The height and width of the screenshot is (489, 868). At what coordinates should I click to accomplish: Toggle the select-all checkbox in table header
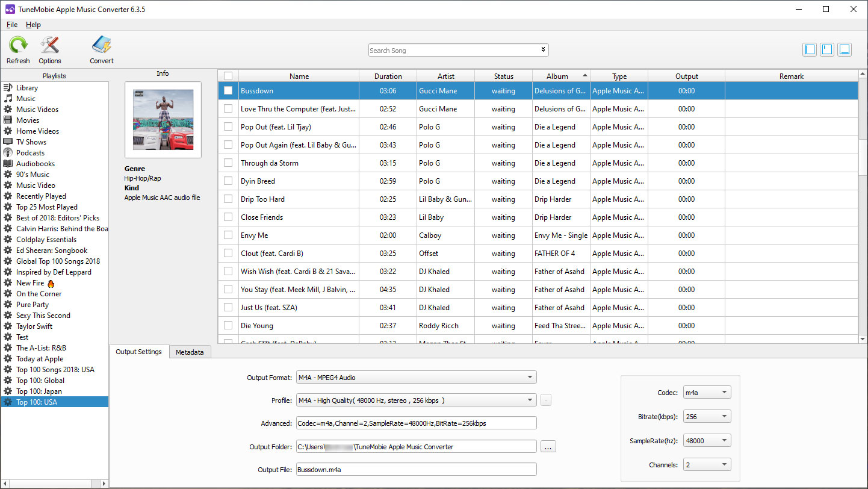click(228, 76)
